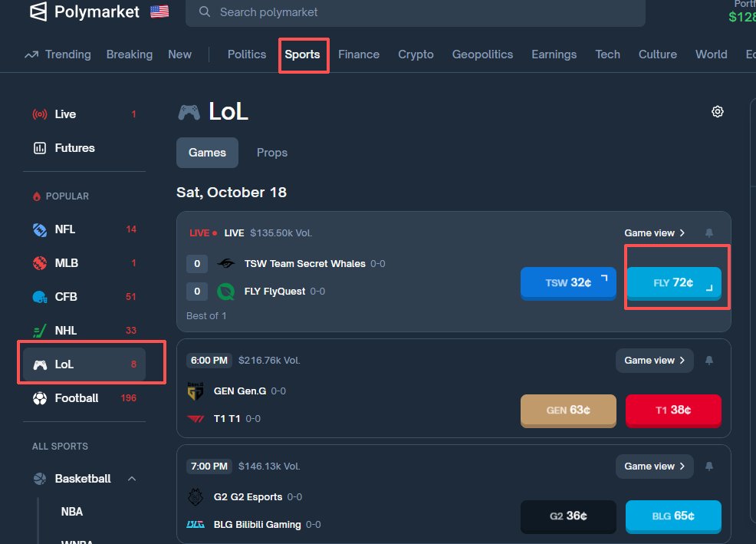This screenshot has height=544, width=756.
Task: Toggle notification bell for TSW vs FLY match
Action: pos(708,232)
